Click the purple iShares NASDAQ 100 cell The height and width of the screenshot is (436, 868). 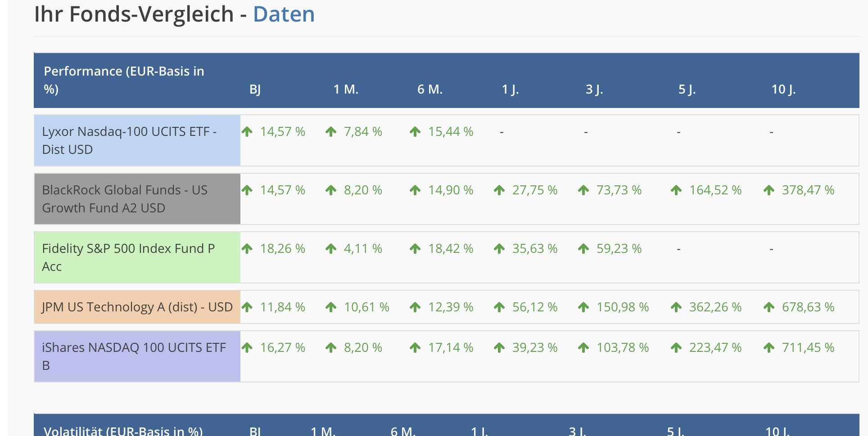pyautogui.click(x=134, y=356)
